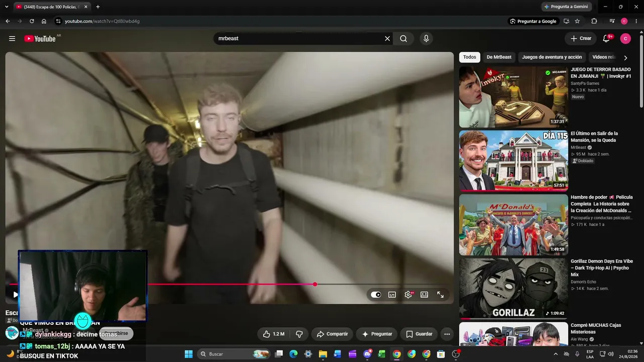Visit the SantyPa Games channel

pos(585,83)
